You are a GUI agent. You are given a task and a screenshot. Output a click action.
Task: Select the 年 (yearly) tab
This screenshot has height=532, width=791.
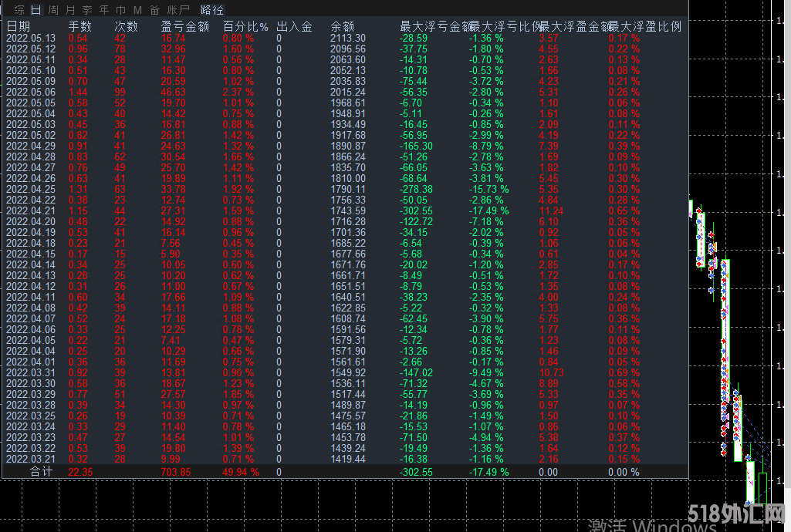point(103,10)
